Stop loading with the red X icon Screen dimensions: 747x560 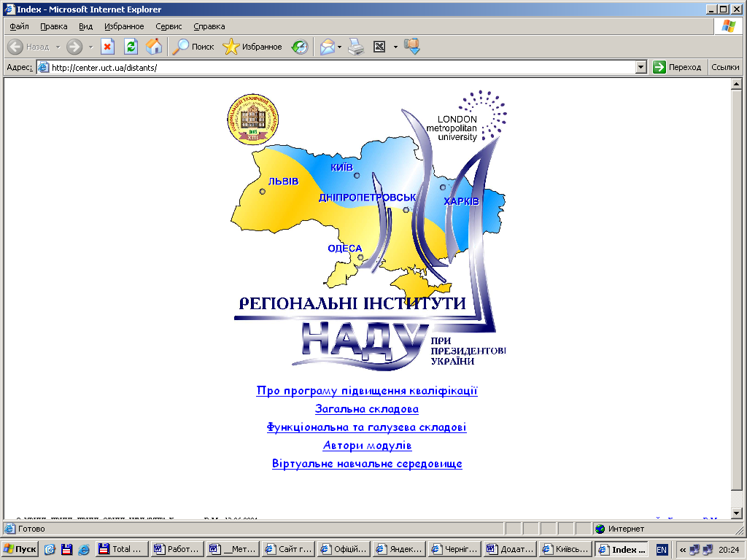(108, 47)
